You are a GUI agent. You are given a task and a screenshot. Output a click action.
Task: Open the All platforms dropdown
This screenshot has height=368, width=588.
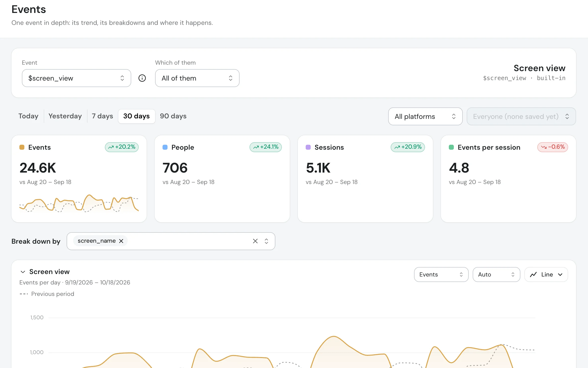click(425, 116)
